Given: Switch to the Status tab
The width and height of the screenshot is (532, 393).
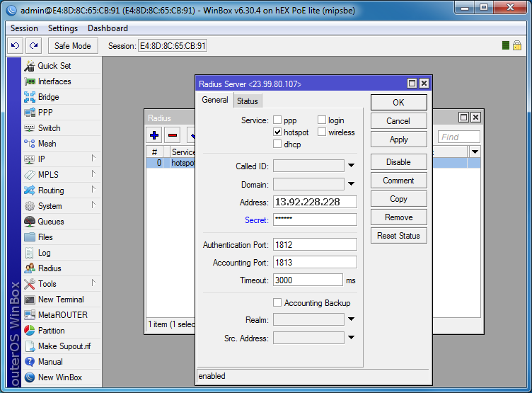Looking at the screenshot, I should pos(248,101).
